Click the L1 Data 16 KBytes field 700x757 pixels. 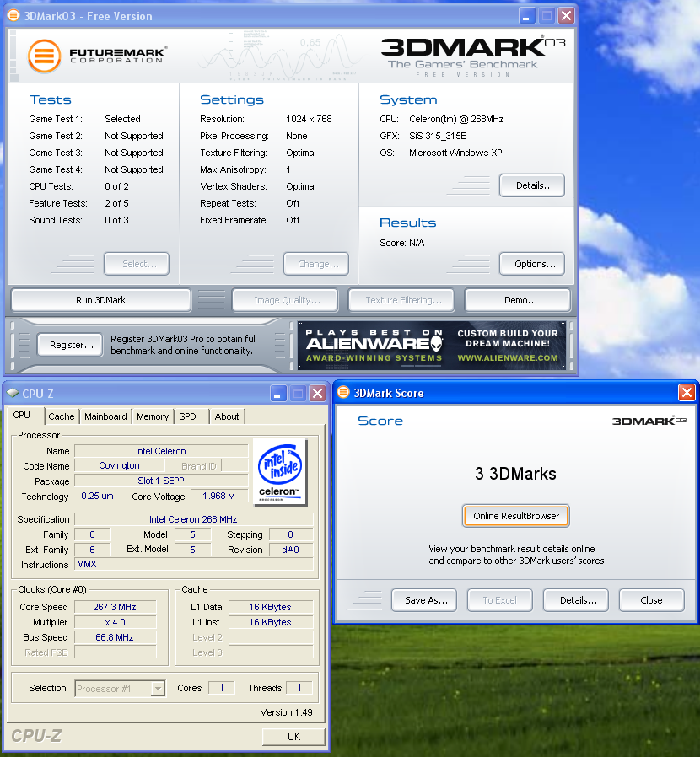[x=271, y=607]
